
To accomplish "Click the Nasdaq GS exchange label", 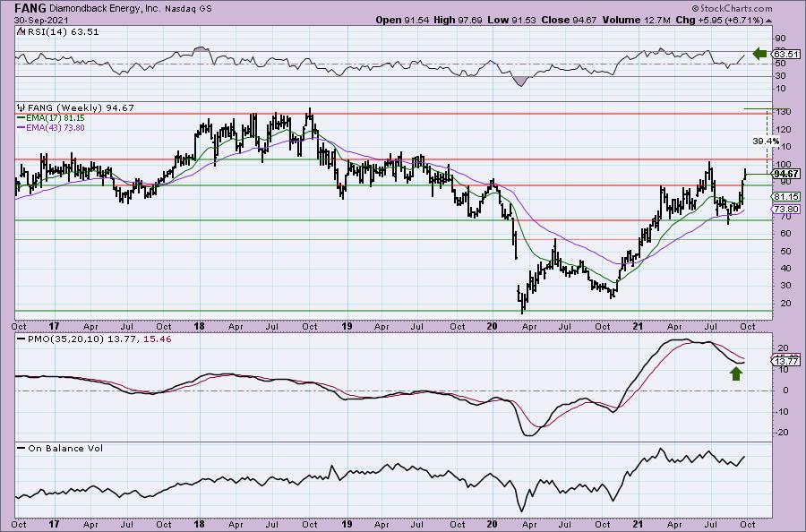I will pos(188,9).
